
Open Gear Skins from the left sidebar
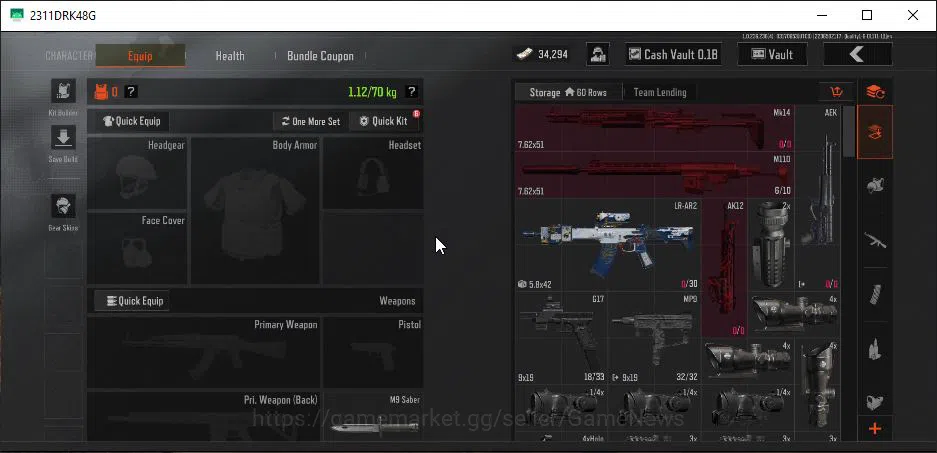point(63,207)
